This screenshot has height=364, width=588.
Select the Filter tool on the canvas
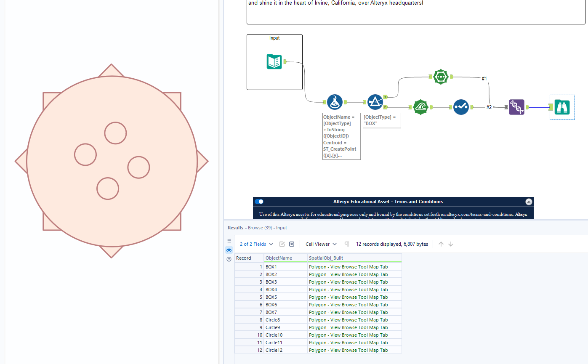point(375,102)
